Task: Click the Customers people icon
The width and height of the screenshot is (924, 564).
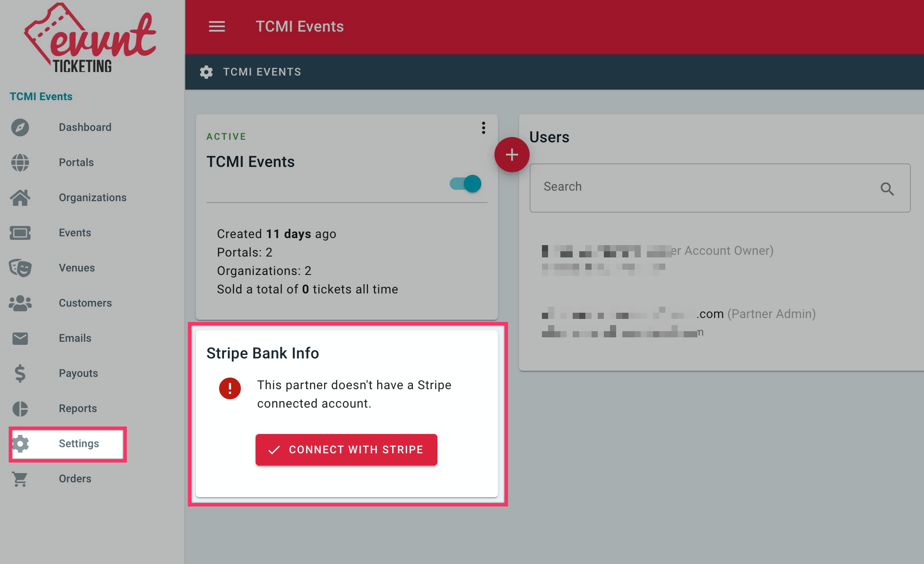Action: (20, 303)
